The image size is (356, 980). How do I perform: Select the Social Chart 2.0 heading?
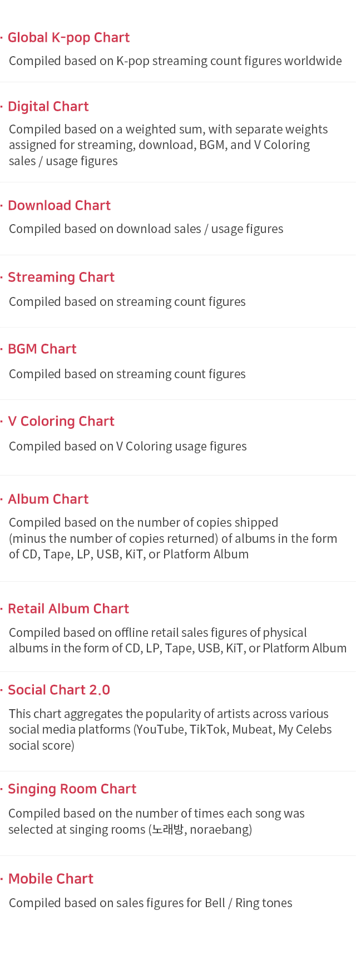coord(59,690)
